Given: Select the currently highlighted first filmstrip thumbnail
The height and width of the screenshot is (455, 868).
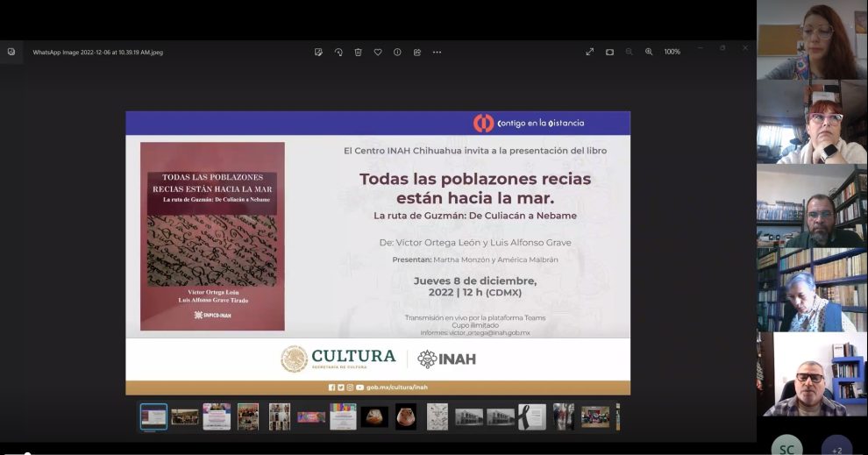Looking at the screenshot, I should [153, 416].
